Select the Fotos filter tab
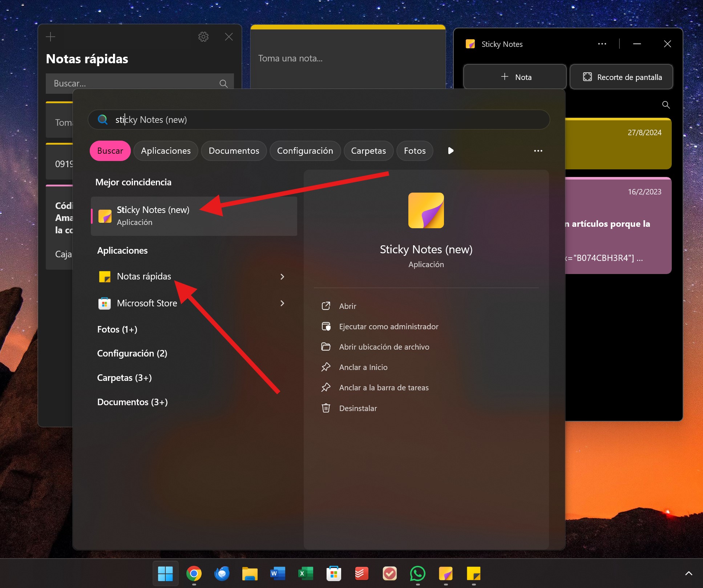Viewport: 703px width, 588px height. [415, 151]
